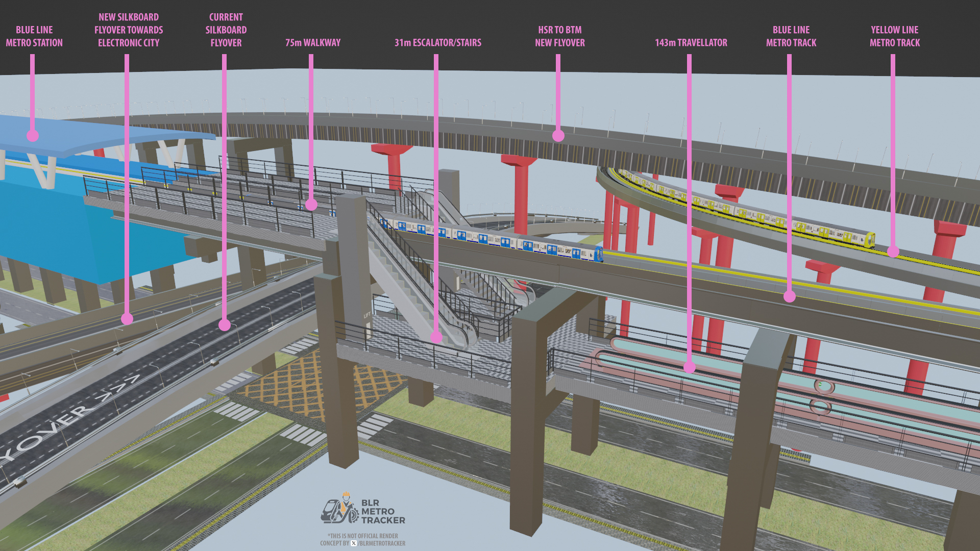980x551 pixels.
Task: Click the /BLRMETROTRACKER handle text
Action: click(x=382, y=543)
